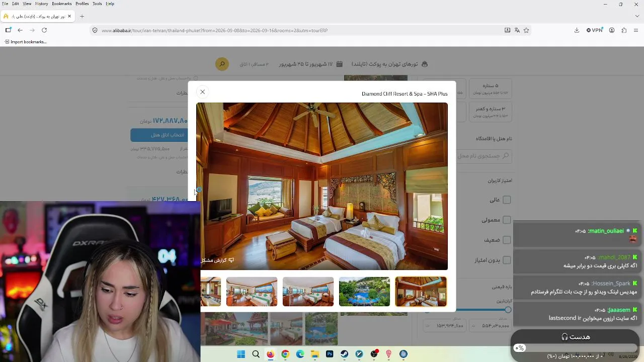
Task: Select the thumbnail left of the pool thumbnail
Action: coord(308,292)
